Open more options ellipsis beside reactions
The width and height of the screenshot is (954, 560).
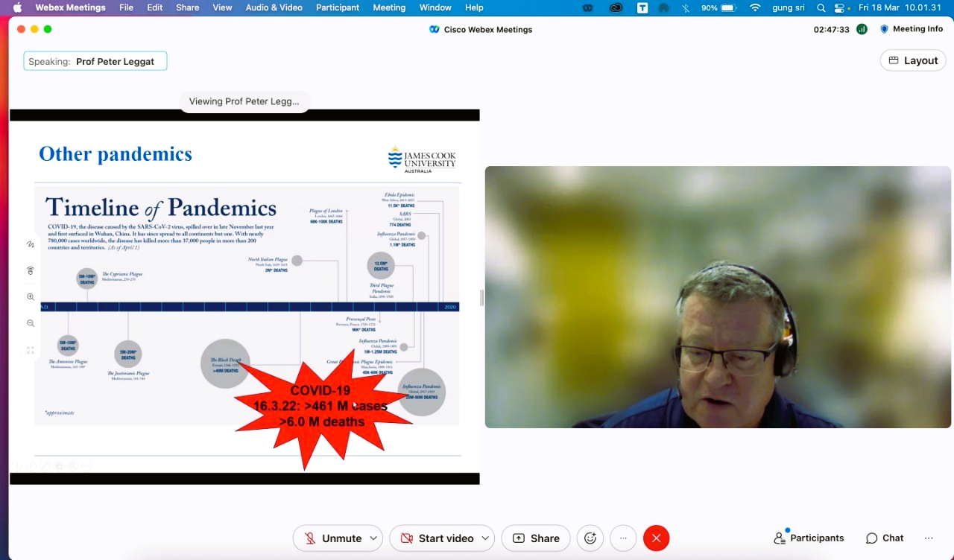623,538
